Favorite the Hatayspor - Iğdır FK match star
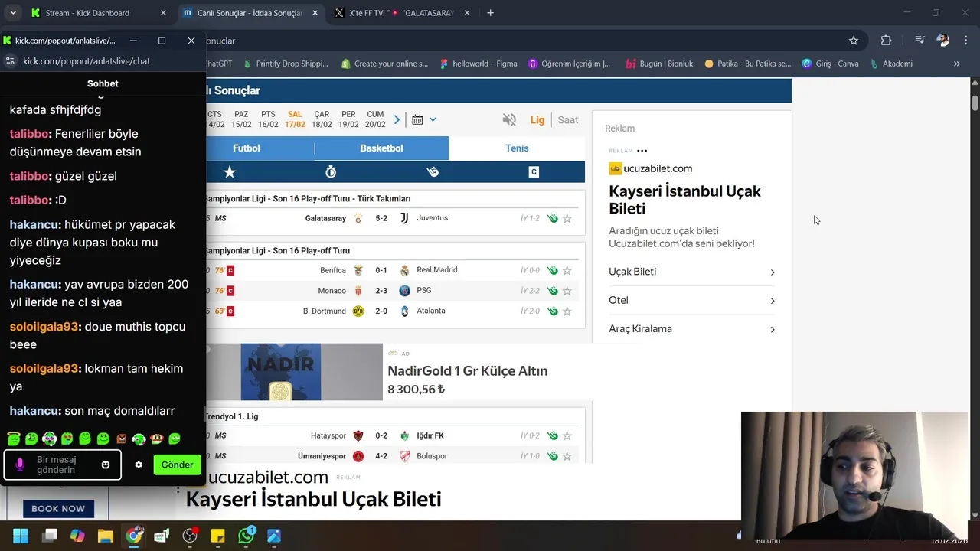The width and height of the screenshot is (980, 551). coord(567,435)
